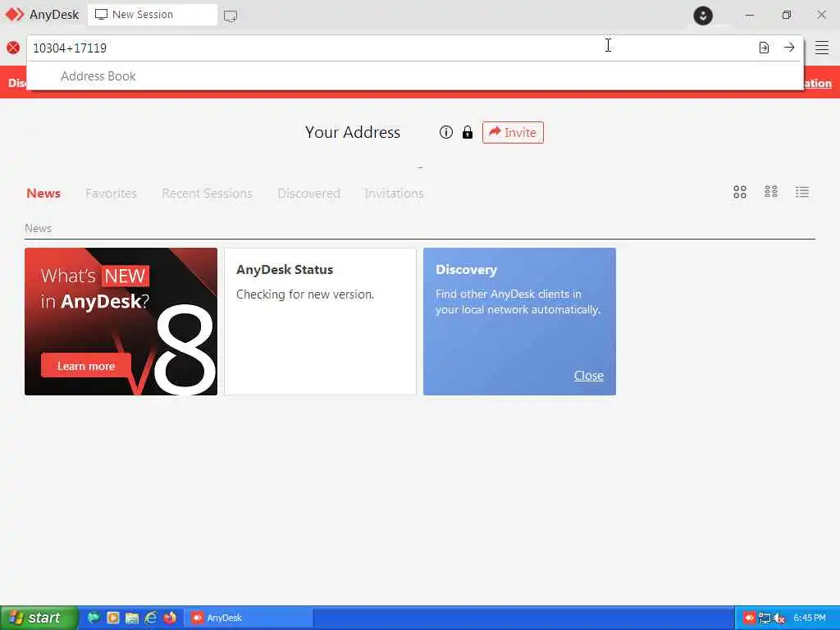This screenshot has width=840, height=630.
Task: Switch to the Discovered tab
Action: pos(308,194)
